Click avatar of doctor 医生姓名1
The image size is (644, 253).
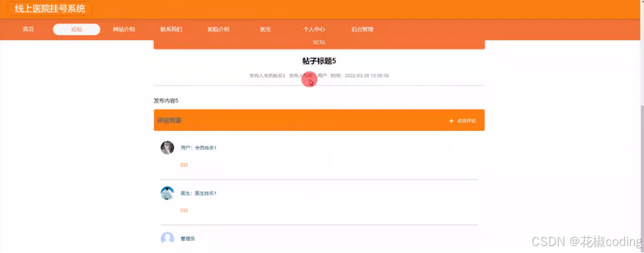pyautogui.click(x=167, y=193)
